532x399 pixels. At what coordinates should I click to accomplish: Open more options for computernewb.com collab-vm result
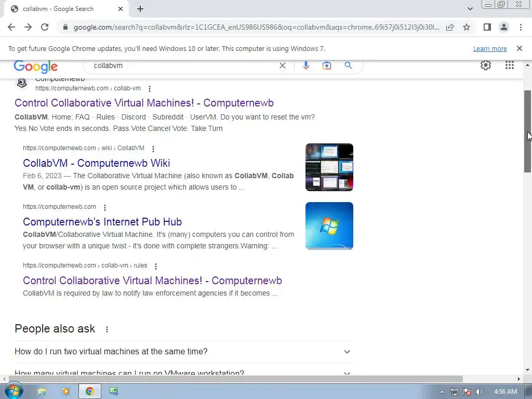pyautogui.click(x=149, y=88)
